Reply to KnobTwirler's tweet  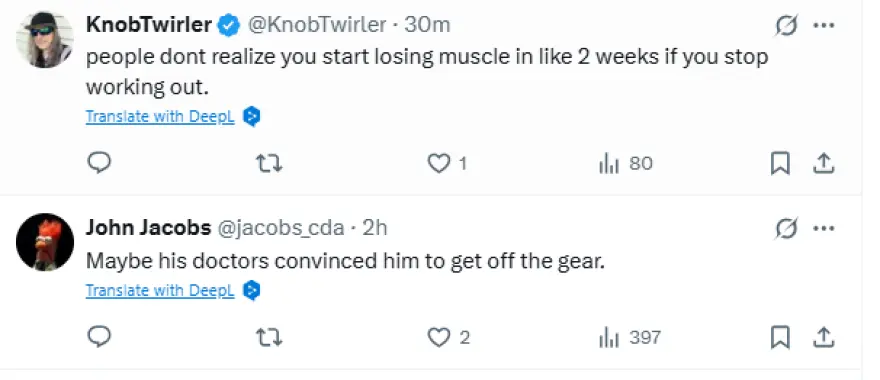pyautogui.click(x=99, y=163)
